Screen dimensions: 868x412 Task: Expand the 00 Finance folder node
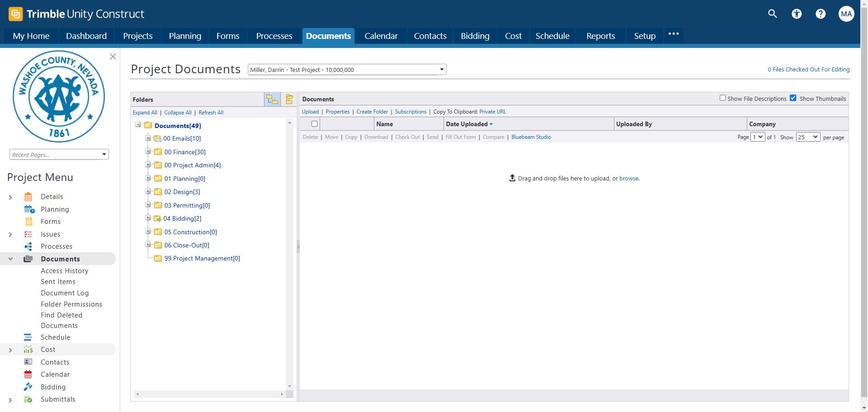pos(148,152)
